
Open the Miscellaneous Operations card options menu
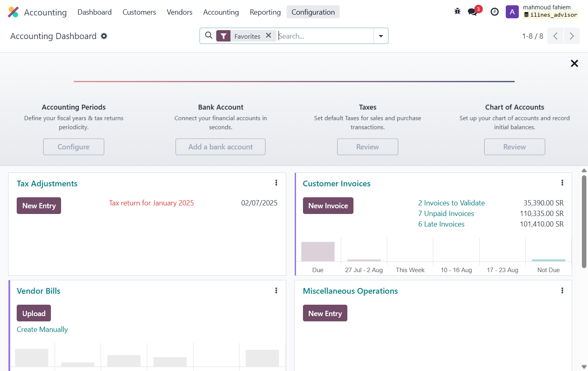562,290
